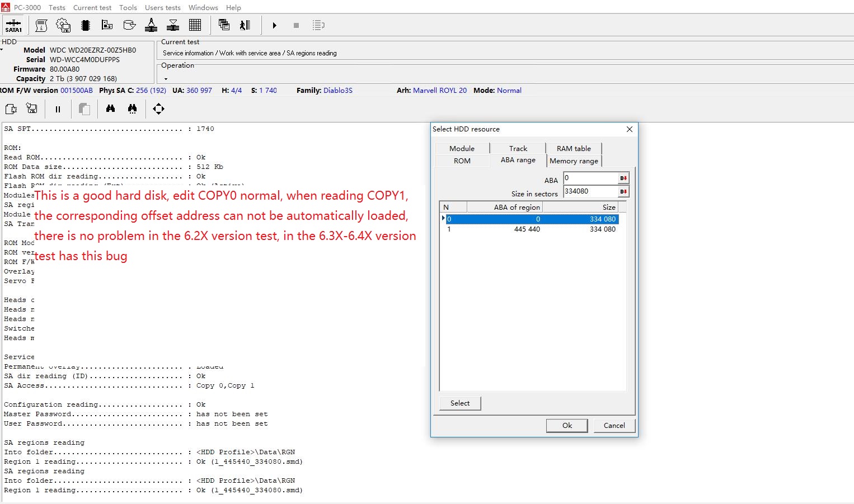Expand the Operation dropdown arrow
Image resolution: width=854 pixels, height=504 pixels.
(166, 79)
